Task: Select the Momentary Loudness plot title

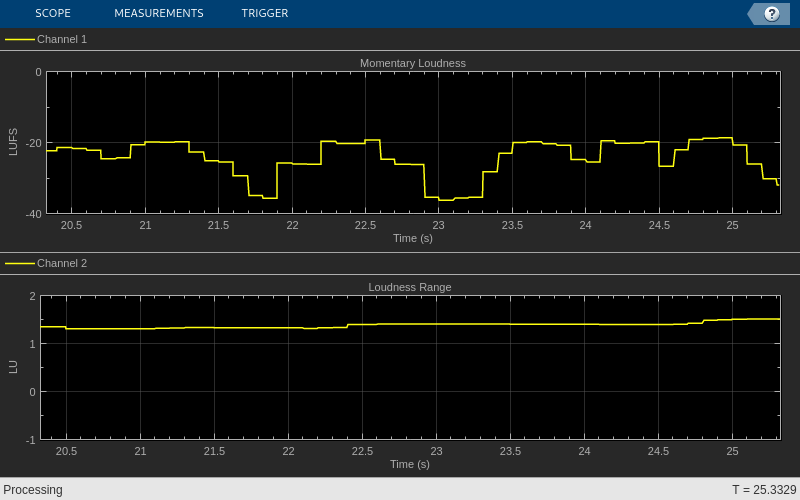Action: coord(413,63)
